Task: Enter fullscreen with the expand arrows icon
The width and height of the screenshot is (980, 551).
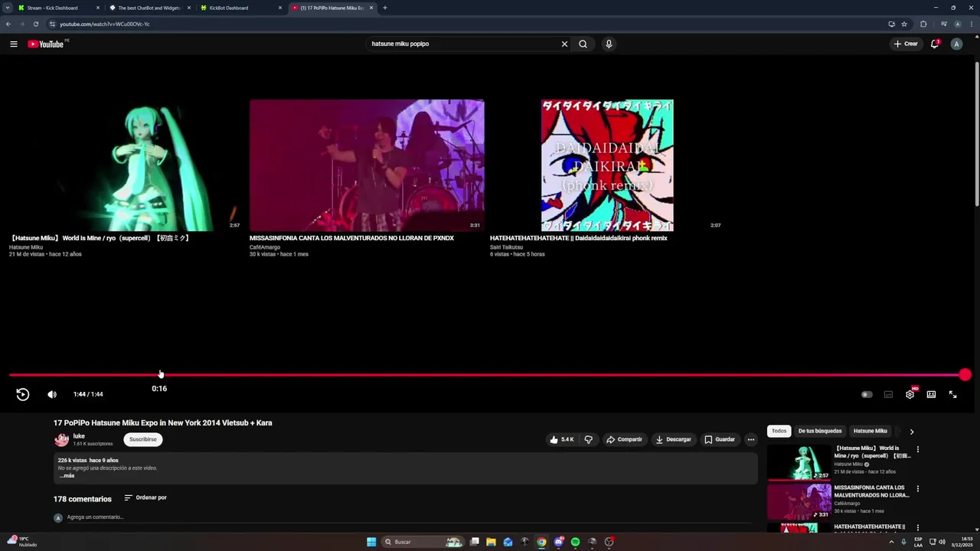Action: click(952, 394)
